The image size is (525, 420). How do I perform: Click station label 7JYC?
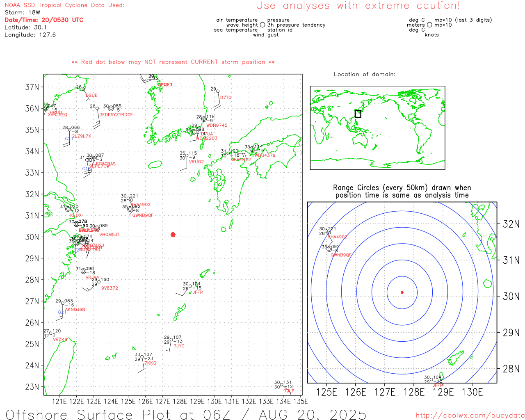[179, 346]
